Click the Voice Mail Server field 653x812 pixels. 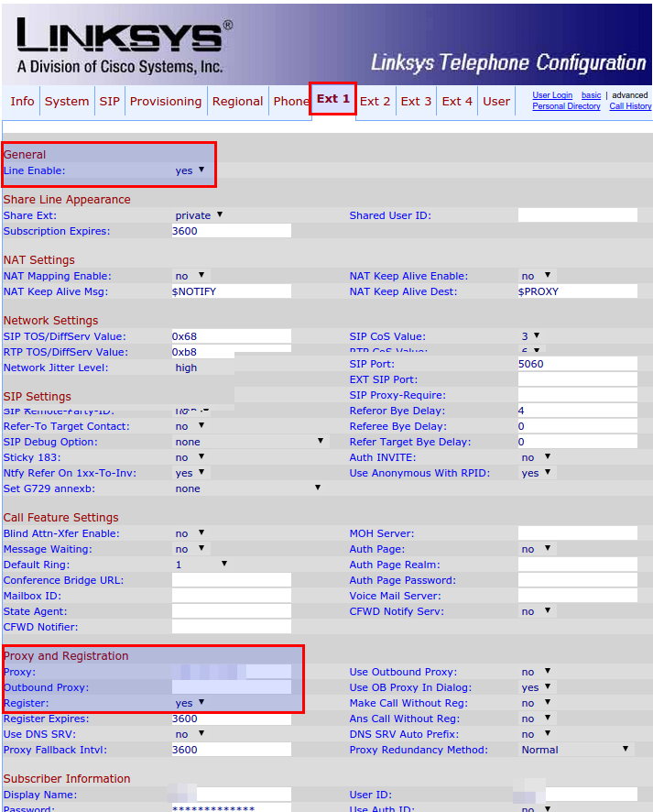pyautogui.click(x=578, y=596)
